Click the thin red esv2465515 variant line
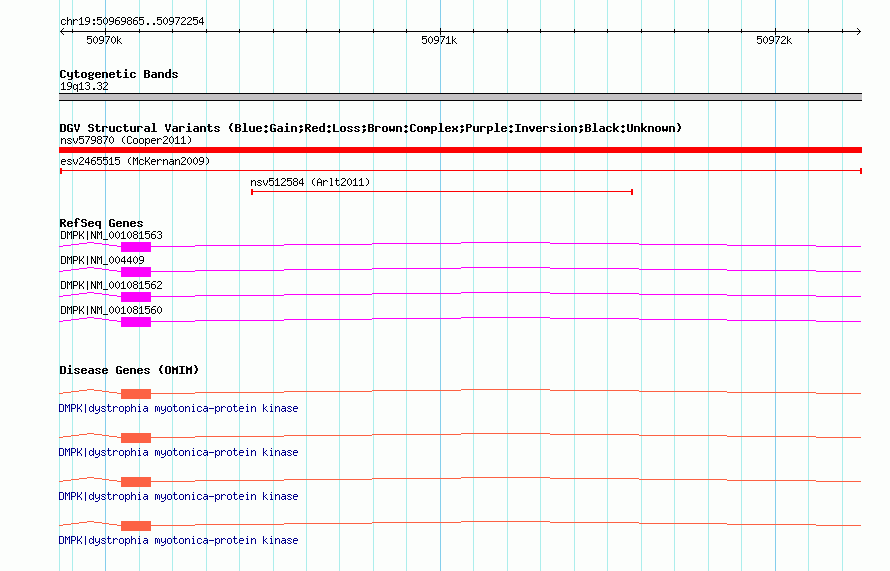Viewport: 890px width, 571px height. coord(460,171)
